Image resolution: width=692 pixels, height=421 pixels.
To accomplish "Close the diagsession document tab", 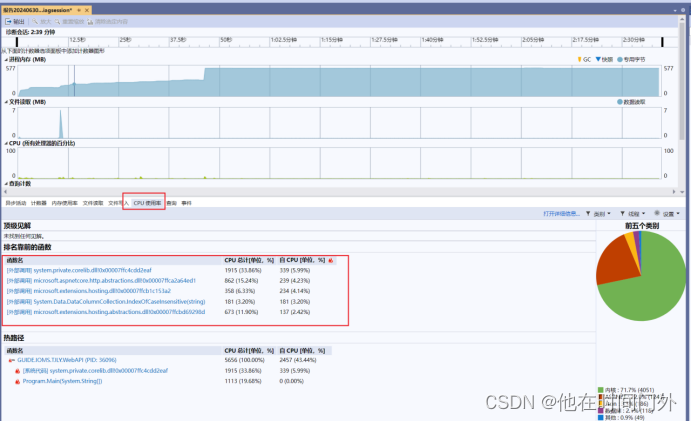I will tap(87, 10).
